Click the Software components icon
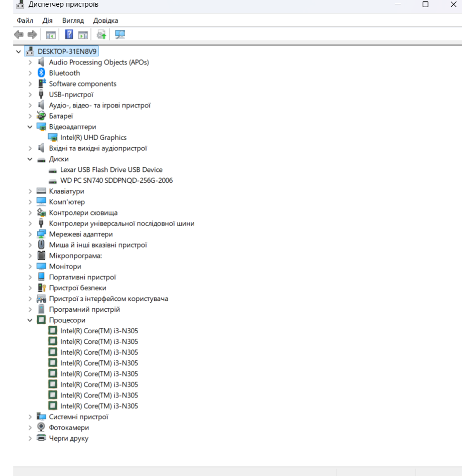476x476 pixels. (41, 83)
